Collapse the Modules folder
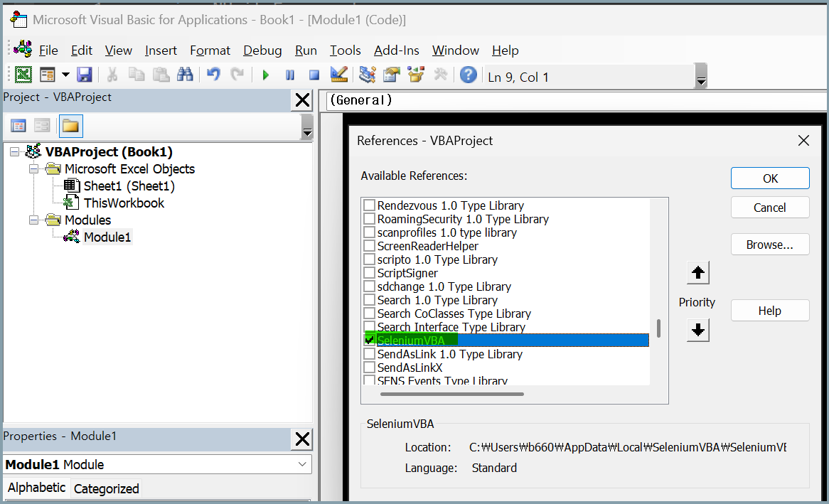 click(34, 220)
